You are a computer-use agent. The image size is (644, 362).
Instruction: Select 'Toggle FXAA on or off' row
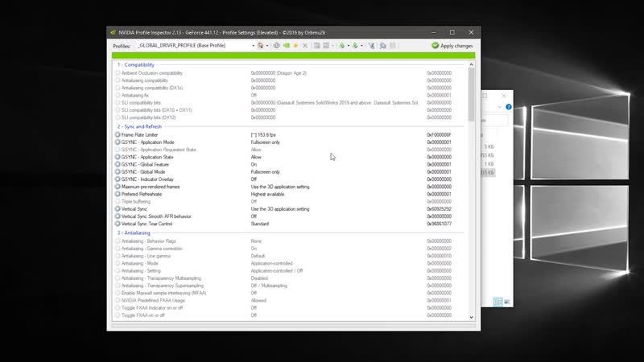click(x=290, y=315)
